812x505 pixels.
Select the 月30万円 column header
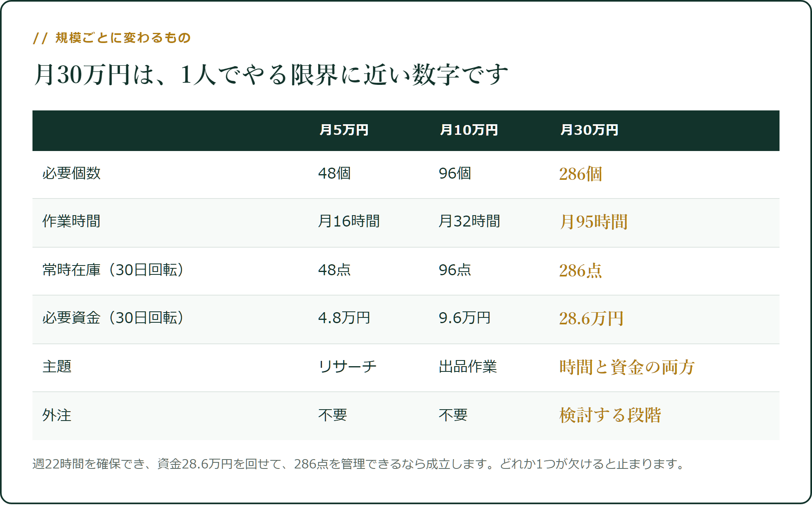(589, 130)
